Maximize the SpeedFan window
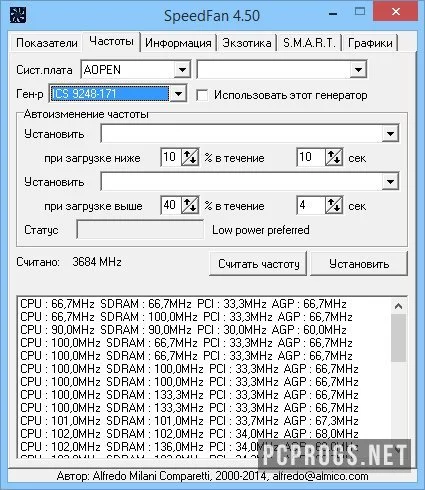The width and height of the screenshot is (425, 490). tap(360, 12)
